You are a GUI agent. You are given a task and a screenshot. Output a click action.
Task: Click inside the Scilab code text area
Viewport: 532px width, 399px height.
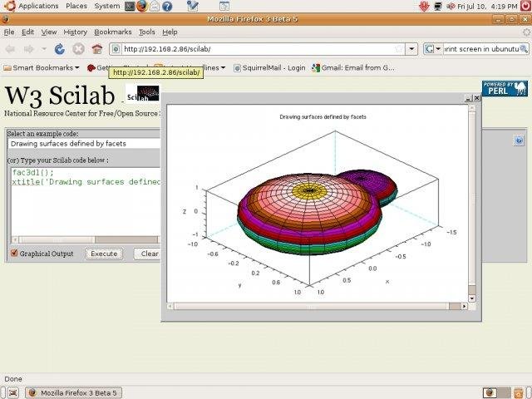pyautogui.click(x=86, y=201)
